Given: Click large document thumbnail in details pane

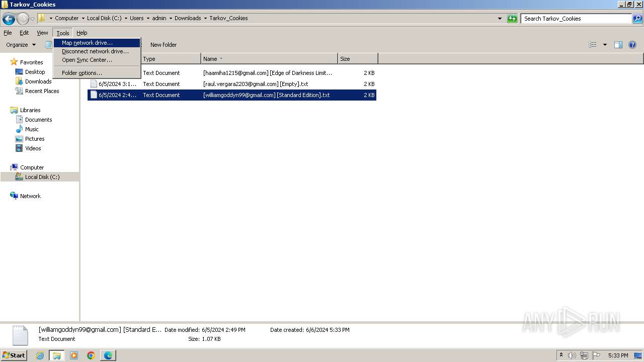Looking at the screenshot, I should 20,335.
